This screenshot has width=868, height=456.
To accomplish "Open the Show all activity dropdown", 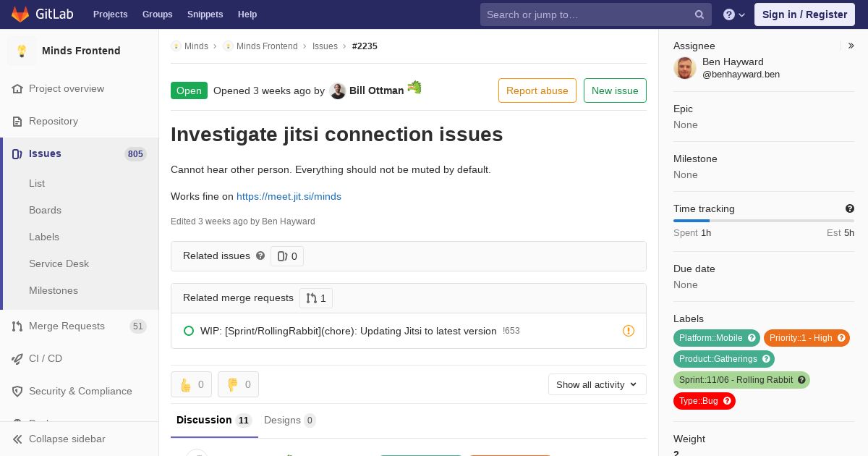I will (x=597, y=384).
